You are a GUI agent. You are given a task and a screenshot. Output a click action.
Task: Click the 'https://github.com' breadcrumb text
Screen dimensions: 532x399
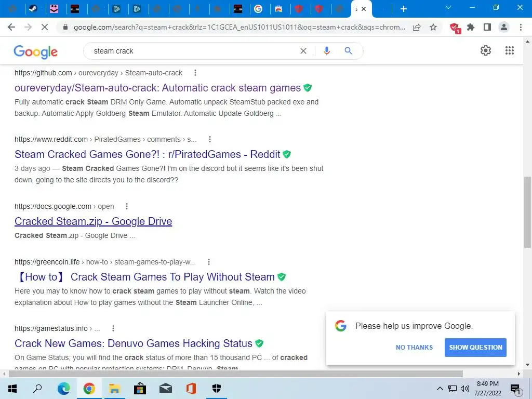coord(43,73)
